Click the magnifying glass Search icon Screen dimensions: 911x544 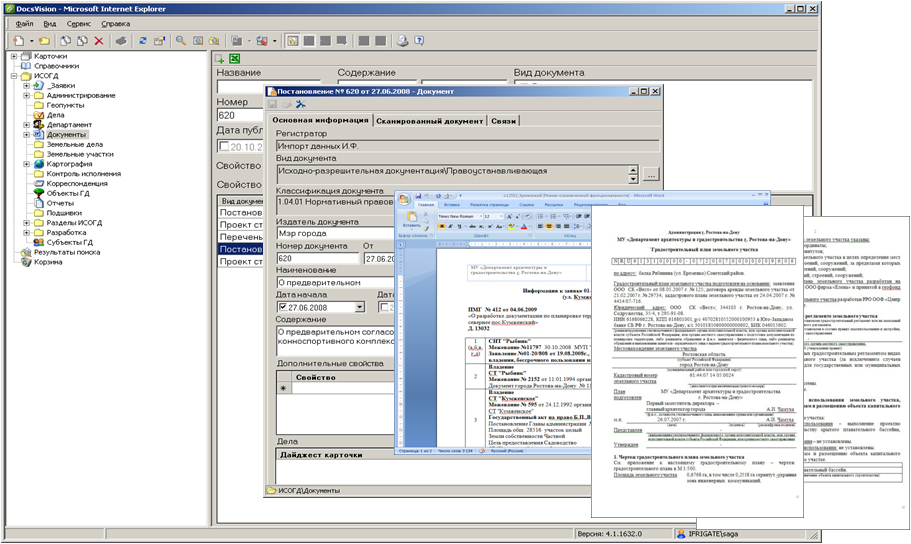[x=181, y=41]
